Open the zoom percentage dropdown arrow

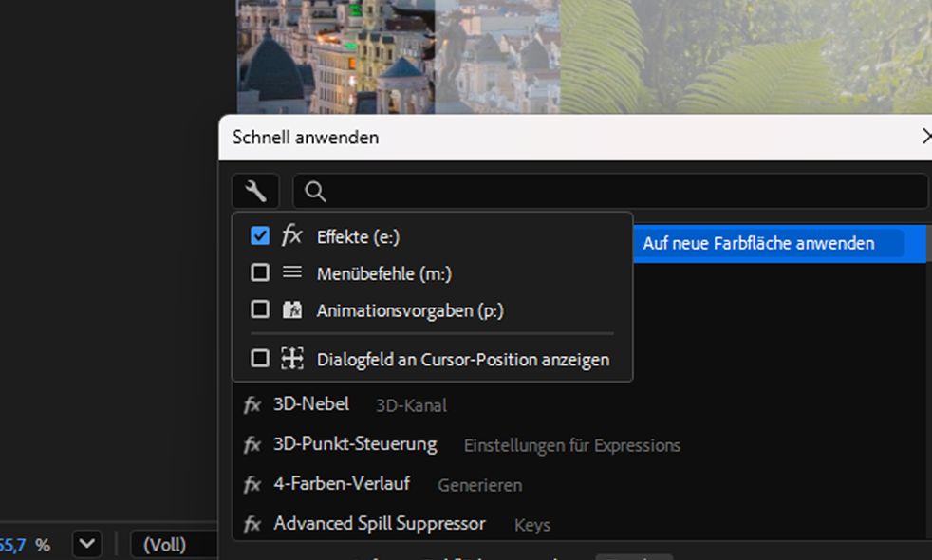[86, 545]
